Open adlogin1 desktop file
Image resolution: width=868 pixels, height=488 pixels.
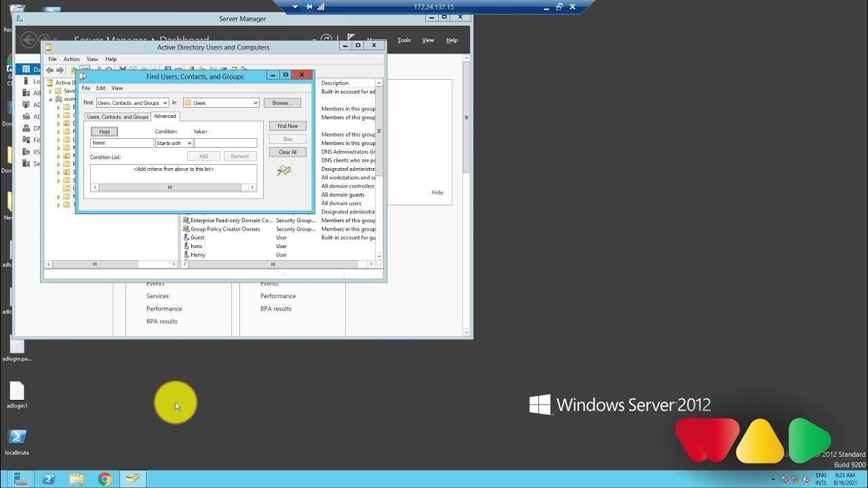pyautogui.click(x=17, y=396)
